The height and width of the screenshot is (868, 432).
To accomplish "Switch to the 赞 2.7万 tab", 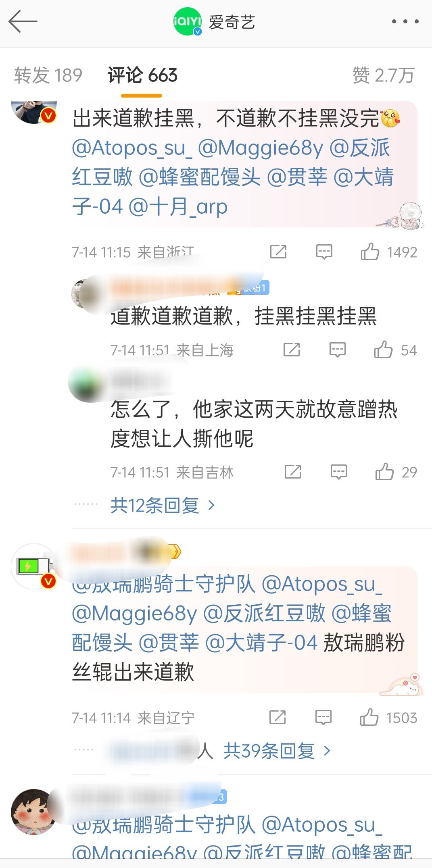I will 384,75.
